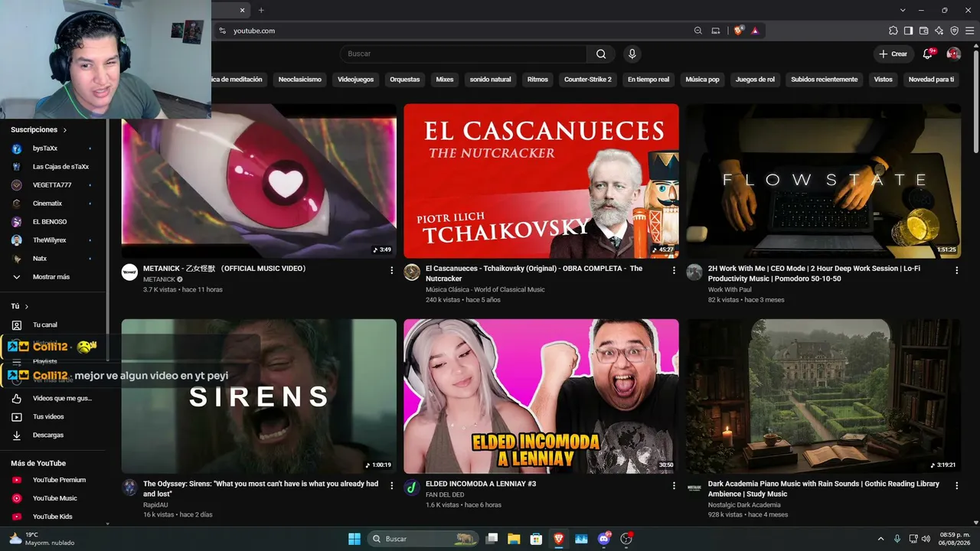
Task: Click the YouTube Buscar search field
Action: [x=464, y=54]
